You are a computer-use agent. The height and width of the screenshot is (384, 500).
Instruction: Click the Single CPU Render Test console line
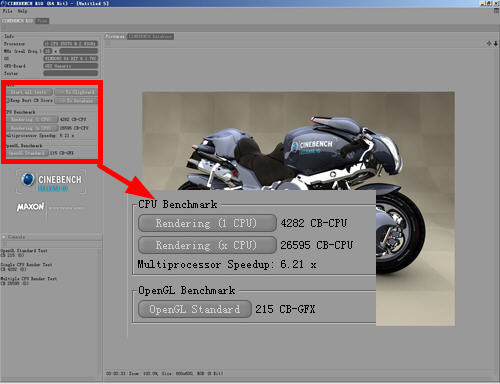click(x=26, y=264)
